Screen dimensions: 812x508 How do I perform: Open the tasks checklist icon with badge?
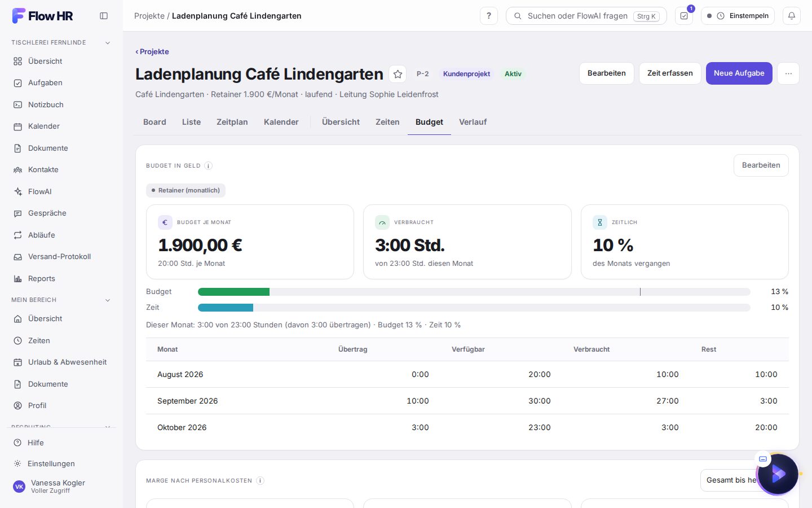[x=684, y=16]
